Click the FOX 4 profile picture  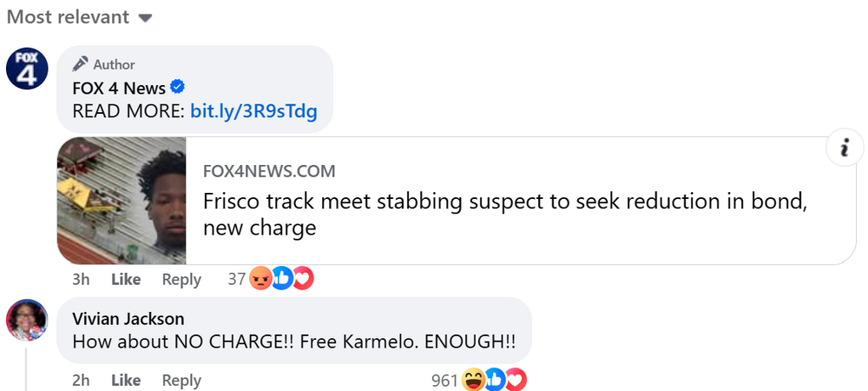click(x=27, y=69)
